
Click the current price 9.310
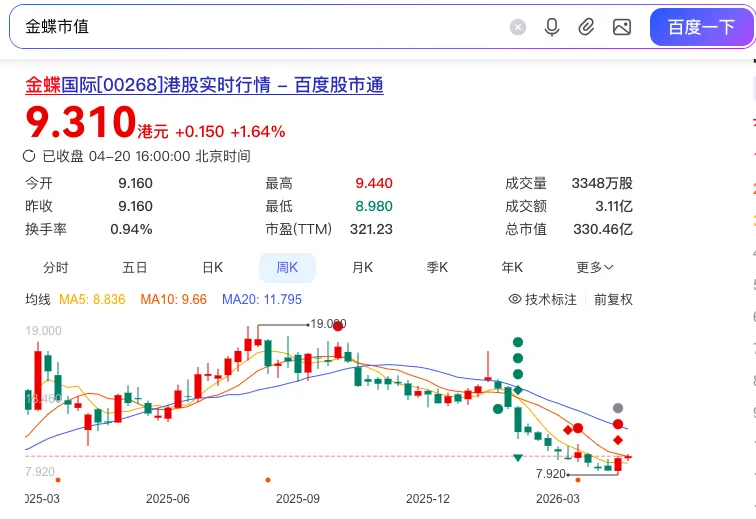click(x=81, y=122)
